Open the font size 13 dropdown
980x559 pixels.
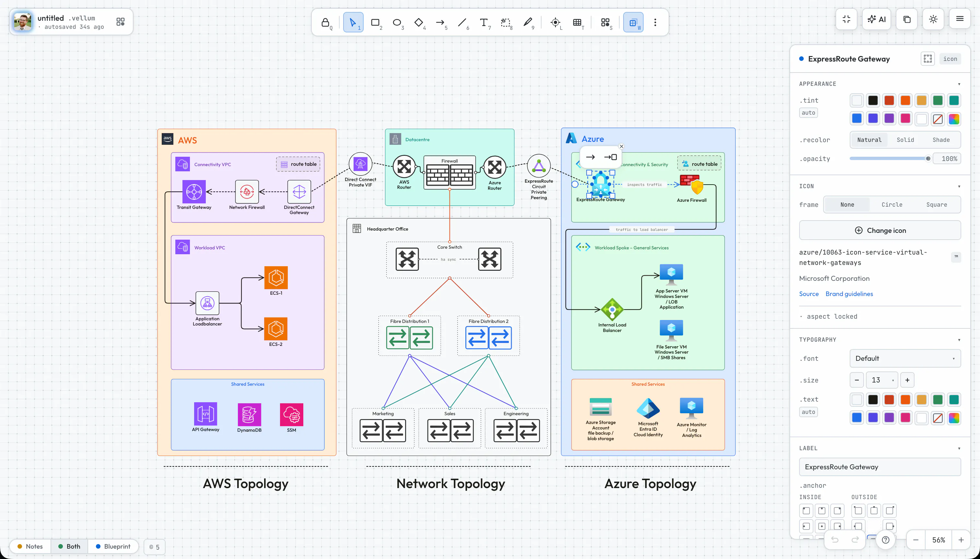click(882, 380)
